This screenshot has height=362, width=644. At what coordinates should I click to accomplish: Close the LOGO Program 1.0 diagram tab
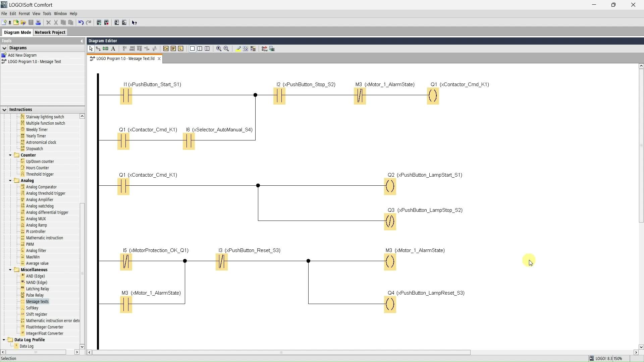[159, 59]
